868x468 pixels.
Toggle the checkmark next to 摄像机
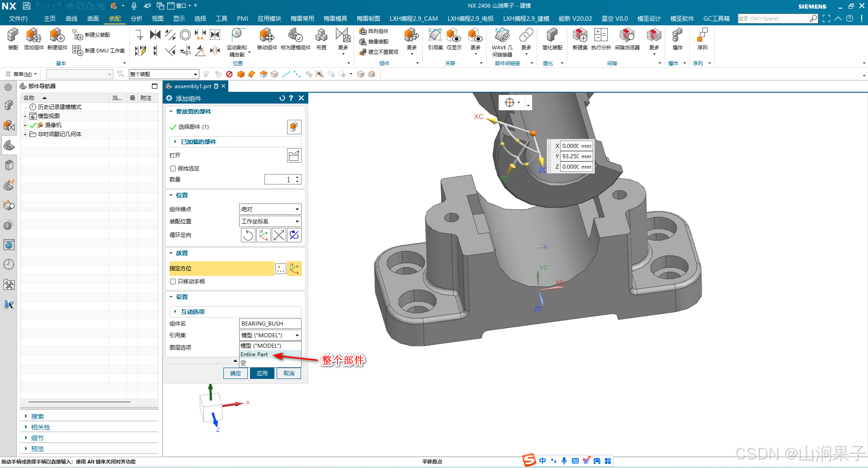tap(33, 125)
